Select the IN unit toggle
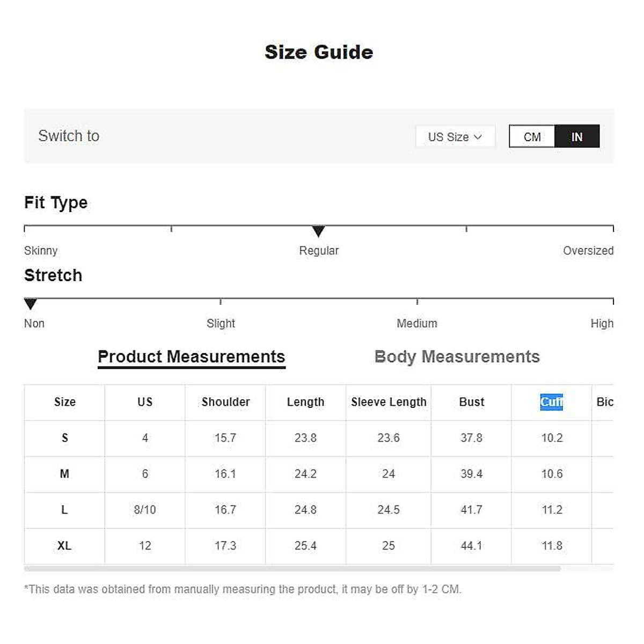Image resolution: width=644 pixels, height=644 pixels. pyautogui.click(x=577, y=137)
